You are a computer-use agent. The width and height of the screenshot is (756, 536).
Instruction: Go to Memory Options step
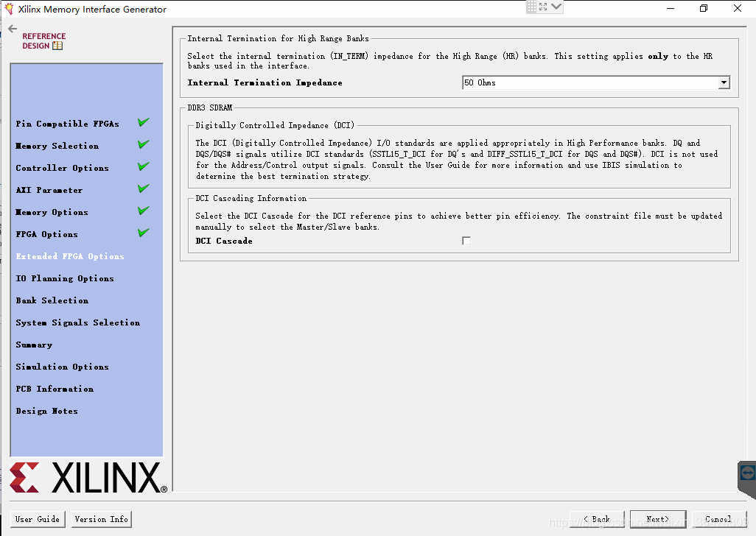coord(52,212)
